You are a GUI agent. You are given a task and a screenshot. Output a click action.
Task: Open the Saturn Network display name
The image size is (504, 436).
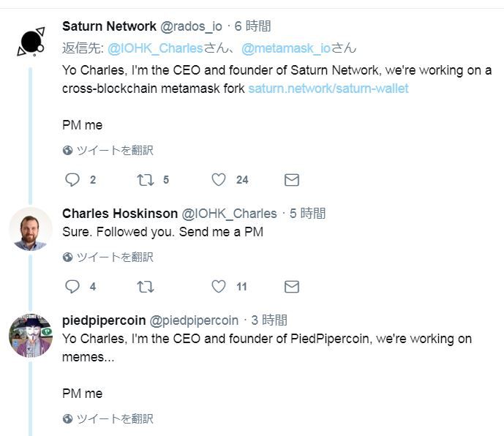coord(109,26)
